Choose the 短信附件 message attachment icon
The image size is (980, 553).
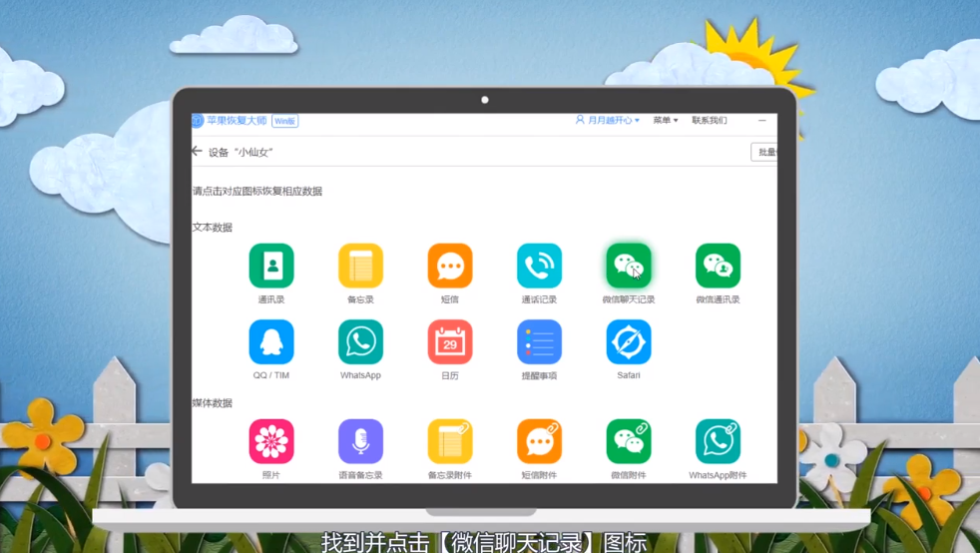click(539, 441)
